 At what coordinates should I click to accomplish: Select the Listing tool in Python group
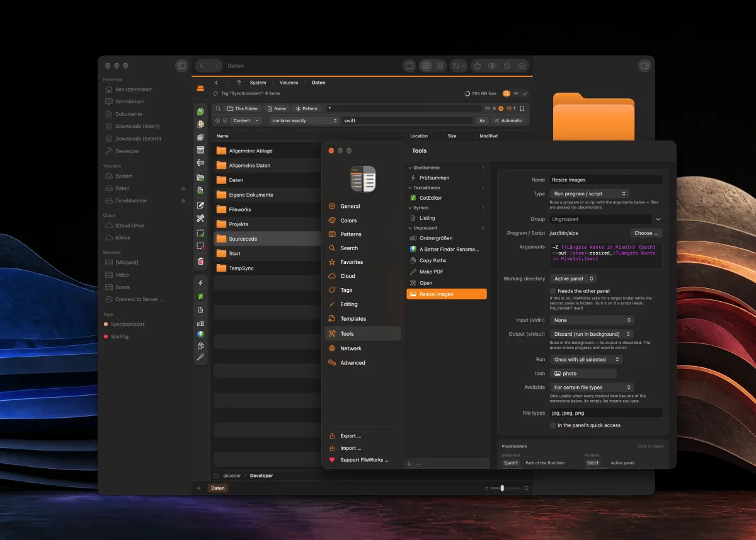click(447, 218)
